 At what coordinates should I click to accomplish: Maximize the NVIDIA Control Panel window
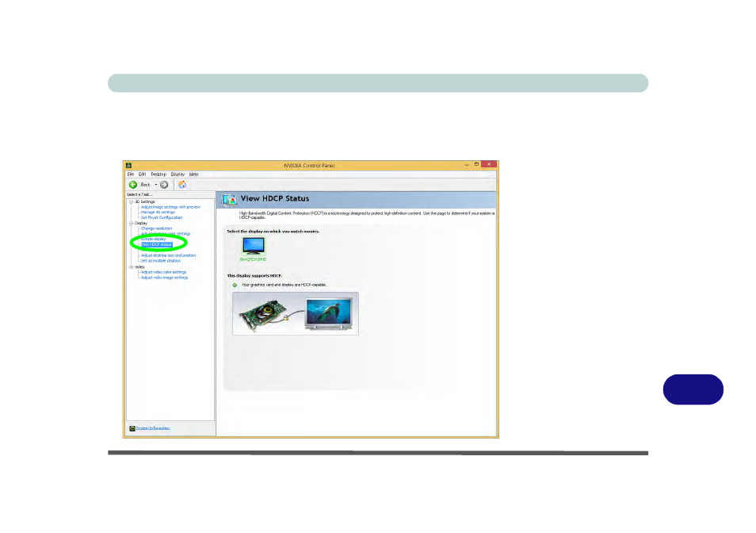pyautogui.click(x=476, y=164)
